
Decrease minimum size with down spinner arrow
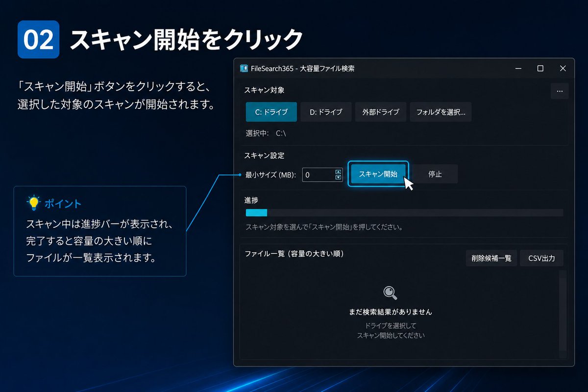(x=338, y=177)
